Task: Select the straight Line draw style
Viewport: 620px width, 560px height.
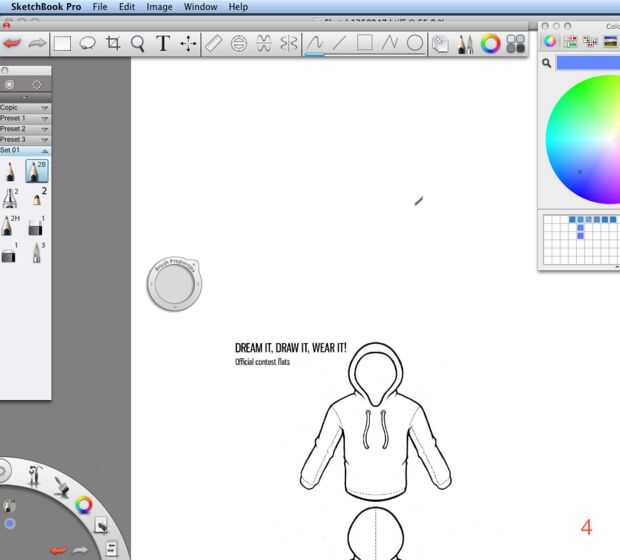Action: pos(339,43)
